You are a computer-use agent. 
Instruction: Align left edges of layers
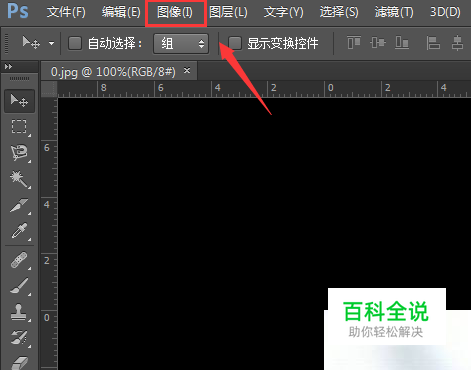[x=433, y=43]
